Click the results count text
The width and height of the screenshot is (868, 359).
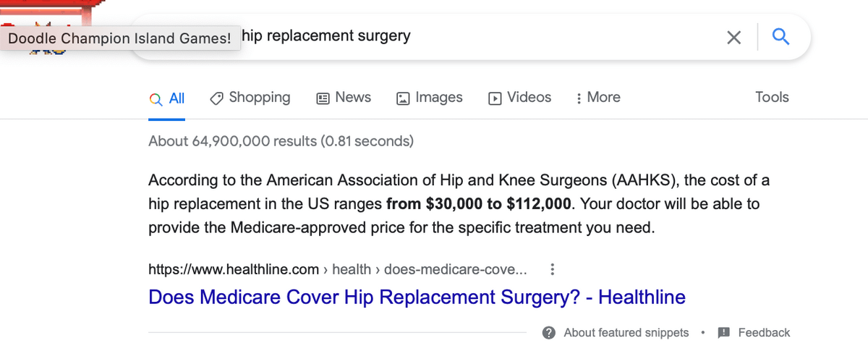click(x=281, y=141)
